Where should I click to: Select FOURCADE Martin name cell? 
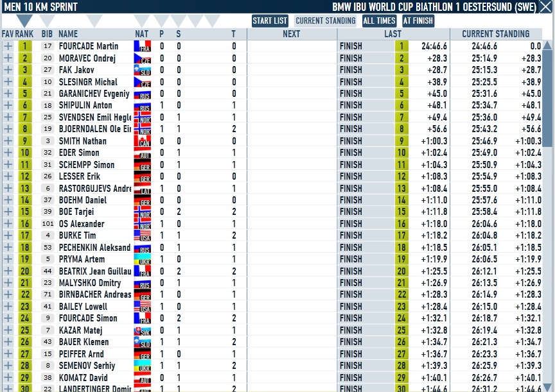click(89, 46)
